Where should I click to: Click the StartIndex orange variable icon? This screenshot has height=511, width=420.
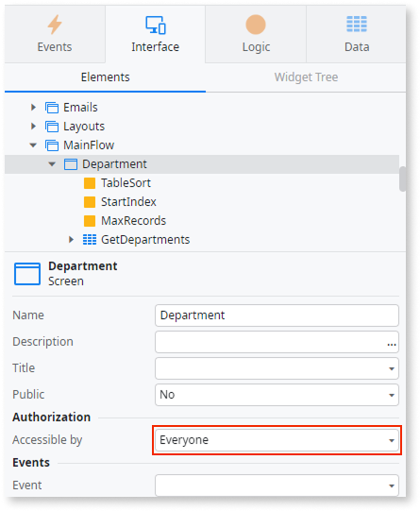[x=90, y=202]
